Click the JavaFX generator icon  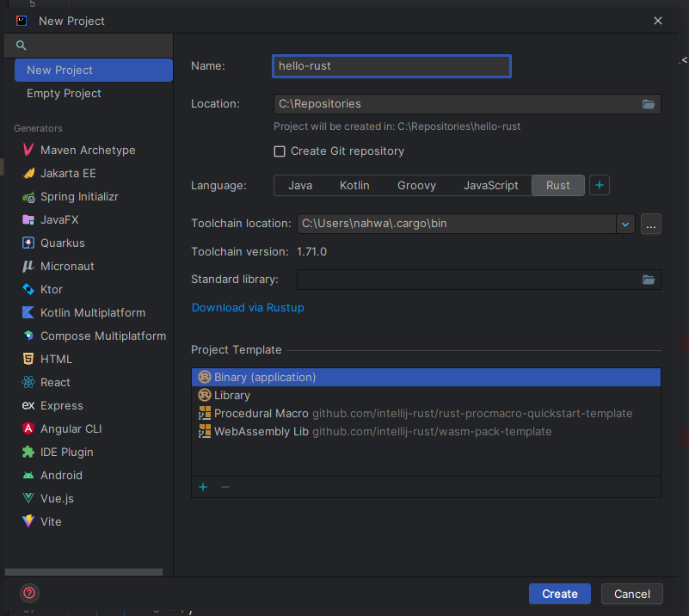click(28, 219)
